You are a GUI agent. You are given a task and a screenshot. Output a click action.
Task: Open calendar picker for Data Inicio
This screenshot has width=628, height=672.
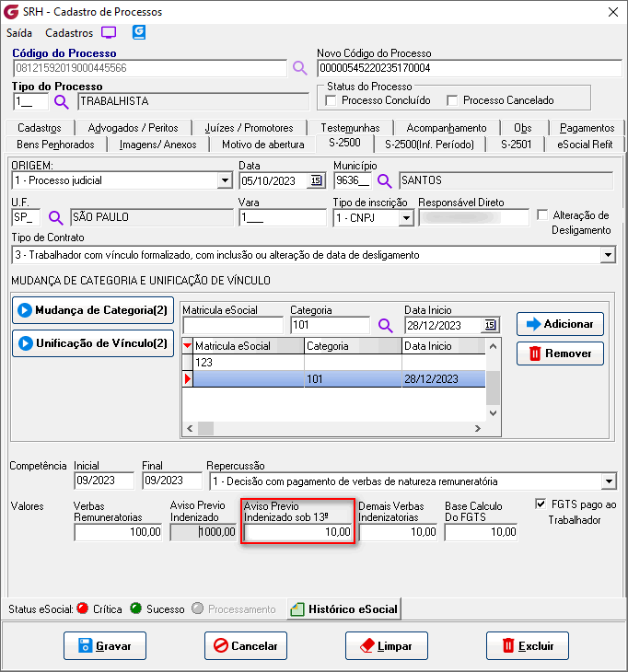click(x=490, y=325)
